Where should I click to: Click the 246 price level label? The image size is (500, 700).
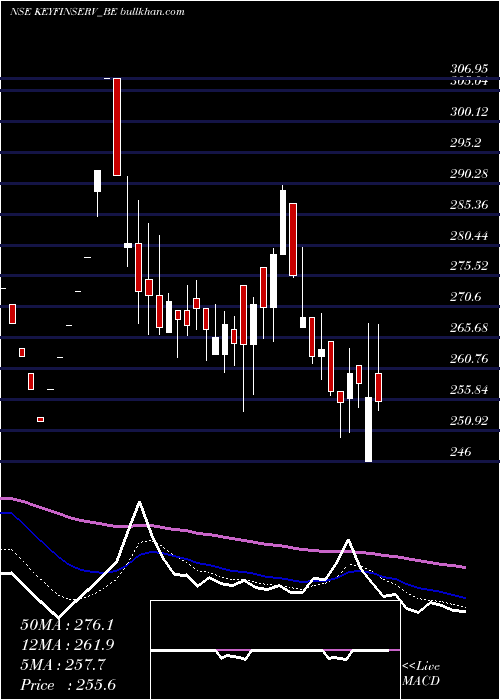[x=460, y=452]
